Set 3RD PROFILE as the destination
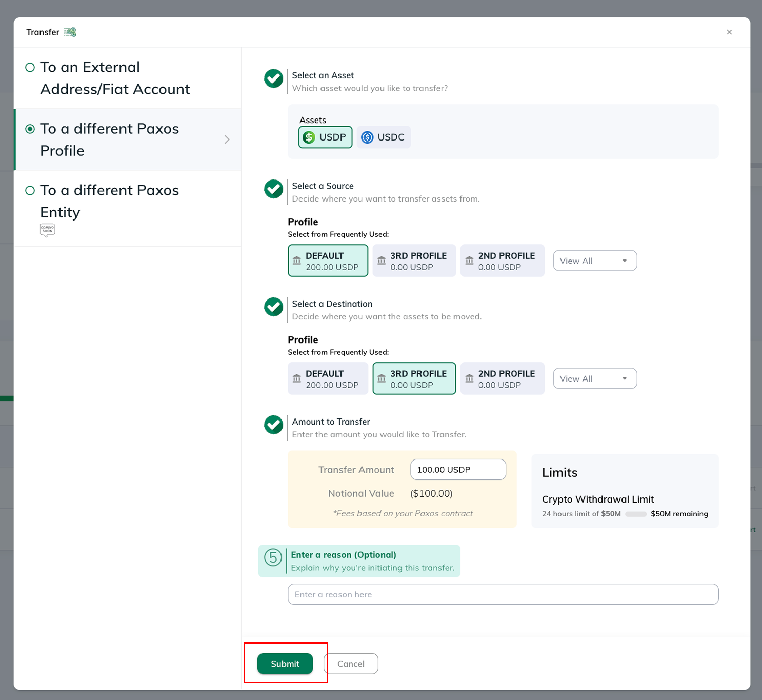This screenshot has width=762, height=700. (x=414, y=378)
